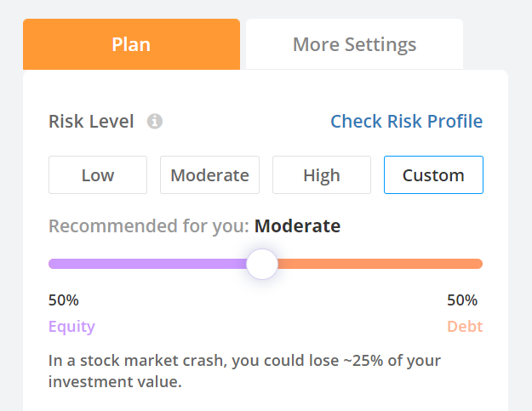Click the orange Debt label
The height and width of the screenshot is (411, 532).
coord(465,327)
